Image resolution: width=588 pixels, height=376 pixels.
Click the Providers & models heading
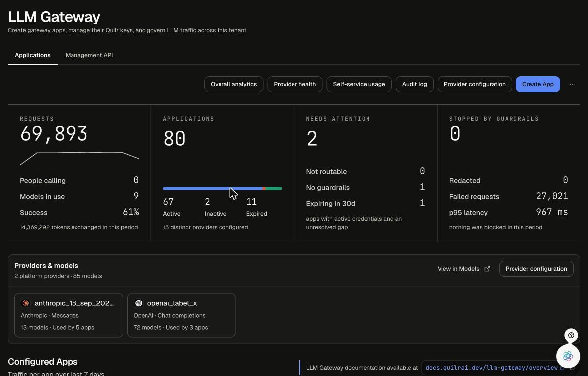[47, 265]
